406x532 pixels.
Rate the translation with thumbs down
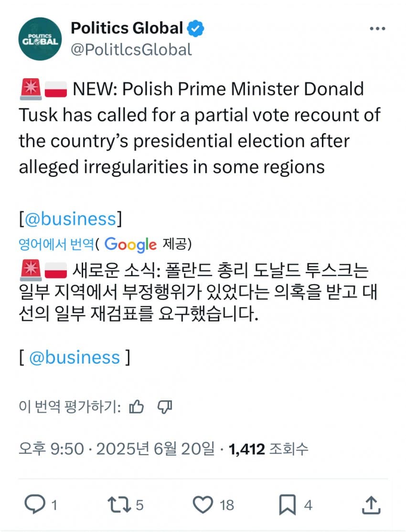[x=164, y=407]
